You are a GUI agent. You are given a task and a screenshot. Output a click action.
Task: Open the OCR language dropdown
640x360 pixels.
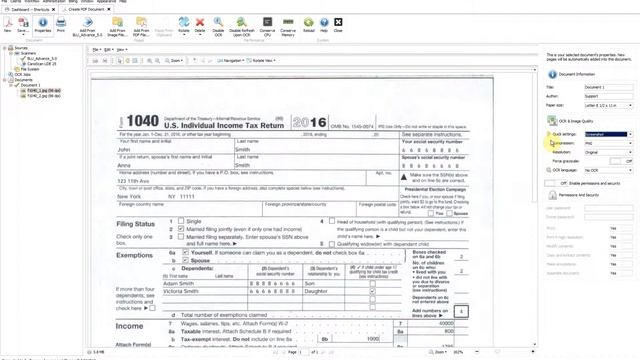[609, 170]
